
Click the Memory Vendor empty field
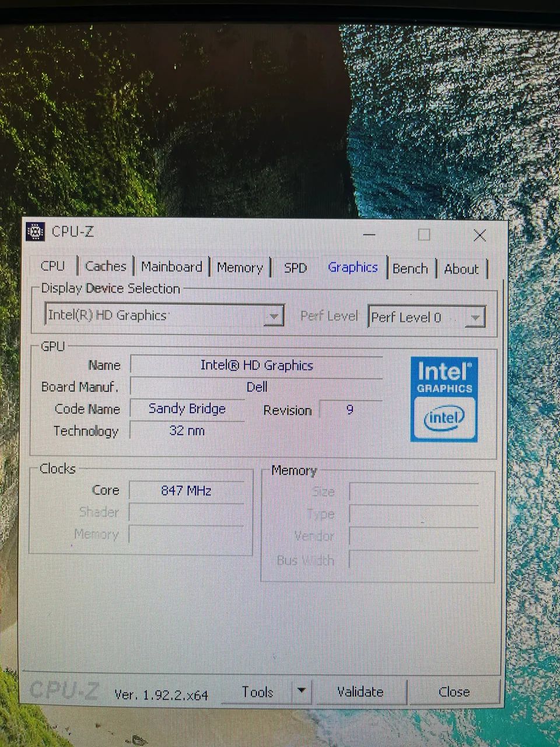(x=414, y=537)
